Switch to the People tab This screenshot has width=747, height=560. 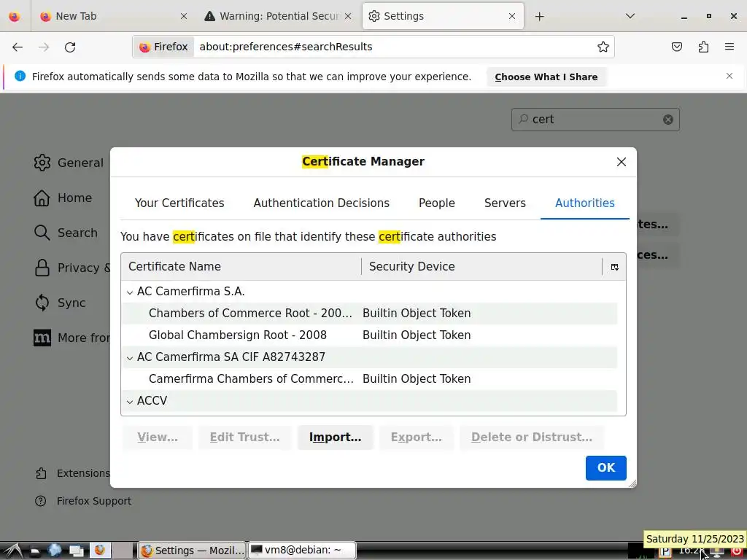pos(437,203)
